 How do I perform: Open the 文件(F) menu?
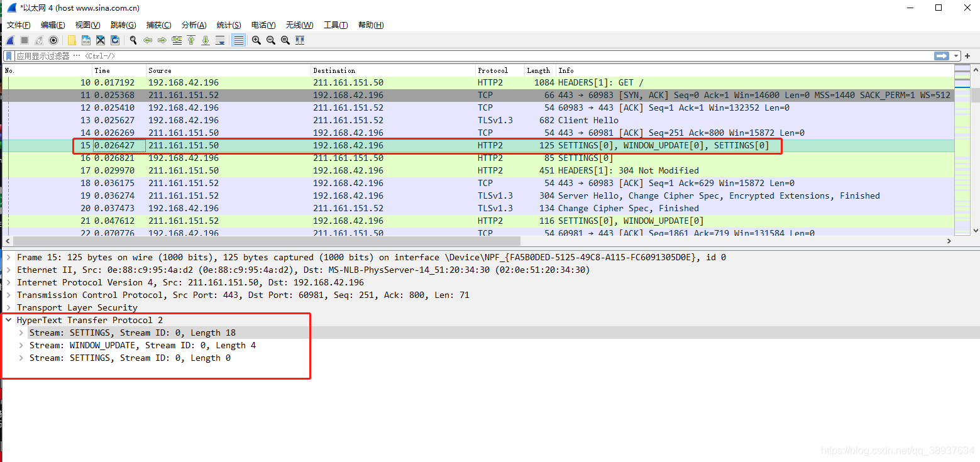(x=19, y=25)
